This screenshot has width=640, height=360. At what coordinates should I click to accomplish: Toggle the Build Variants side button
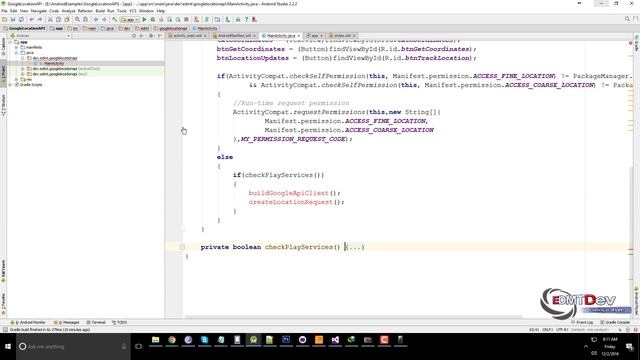[3, 271]
